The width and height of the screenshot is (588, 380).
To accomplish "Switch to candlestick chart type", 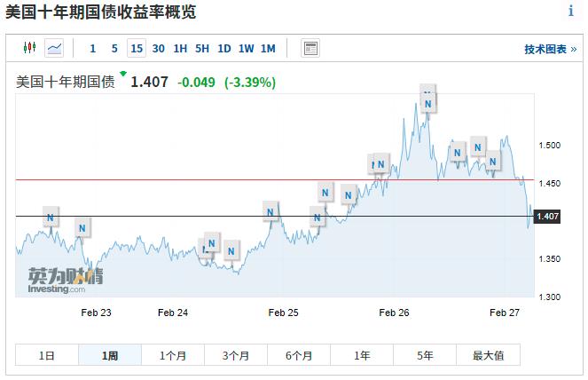I will (x=29, y=48).
